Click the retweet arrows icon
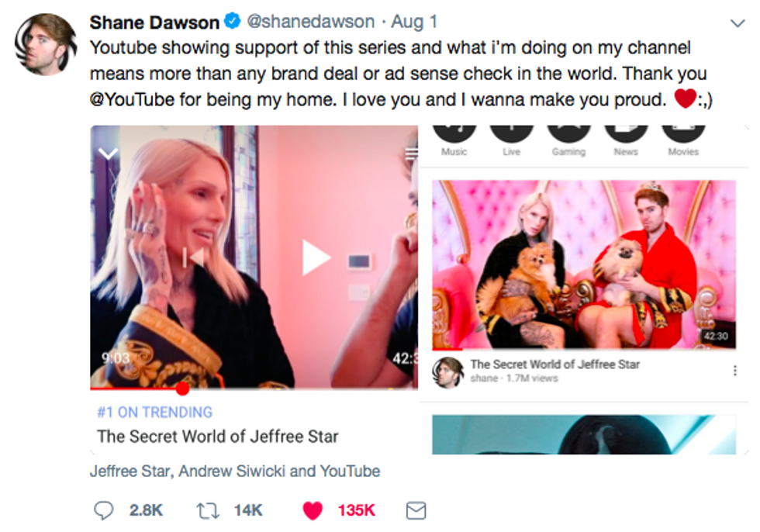 pos(208,511)
